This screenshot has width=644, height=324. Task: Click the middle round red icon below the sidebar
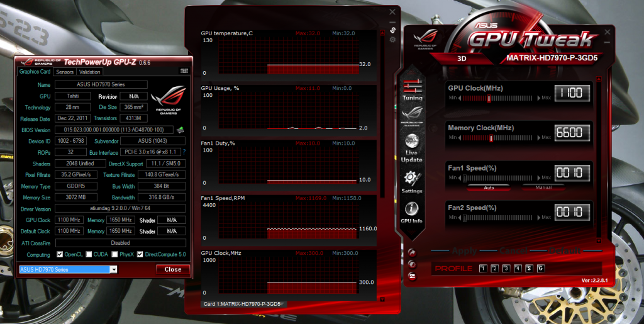tap(413, 264)
